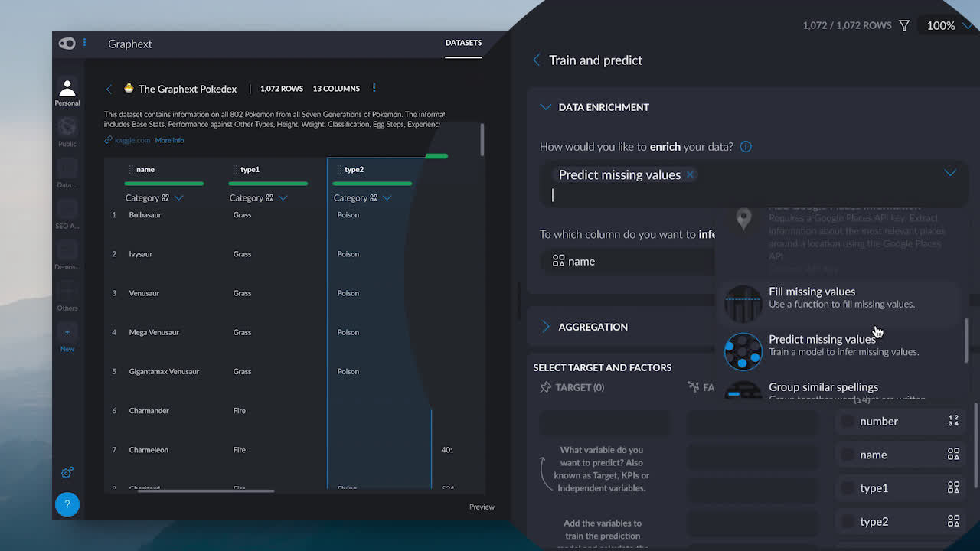The height and width of the screenshot is (551, 980).
Task: Switch to the Datasets tab
Action: pos(463,43)
